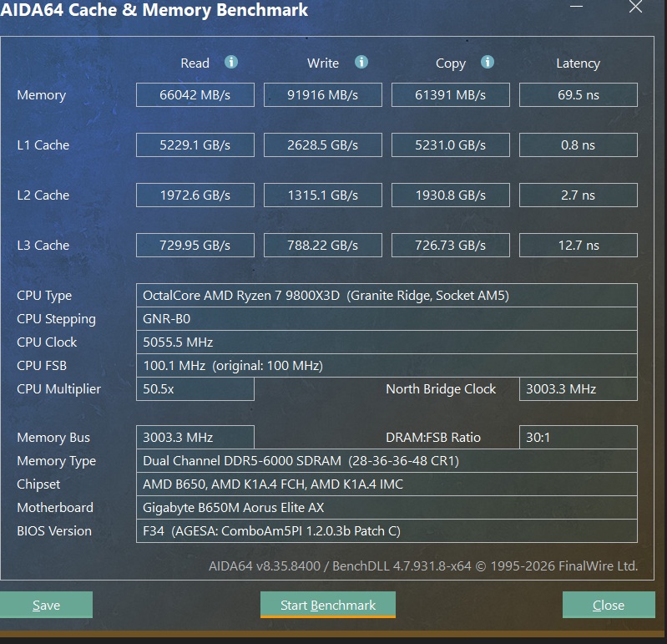Image resolution: width=667 pixels, height=644 pixels.
Task: Click the Latency column header
Action: 579,63
